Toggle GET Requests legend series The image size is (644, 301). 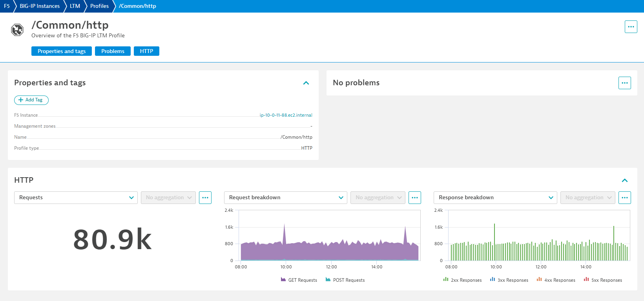coord(299,280)
